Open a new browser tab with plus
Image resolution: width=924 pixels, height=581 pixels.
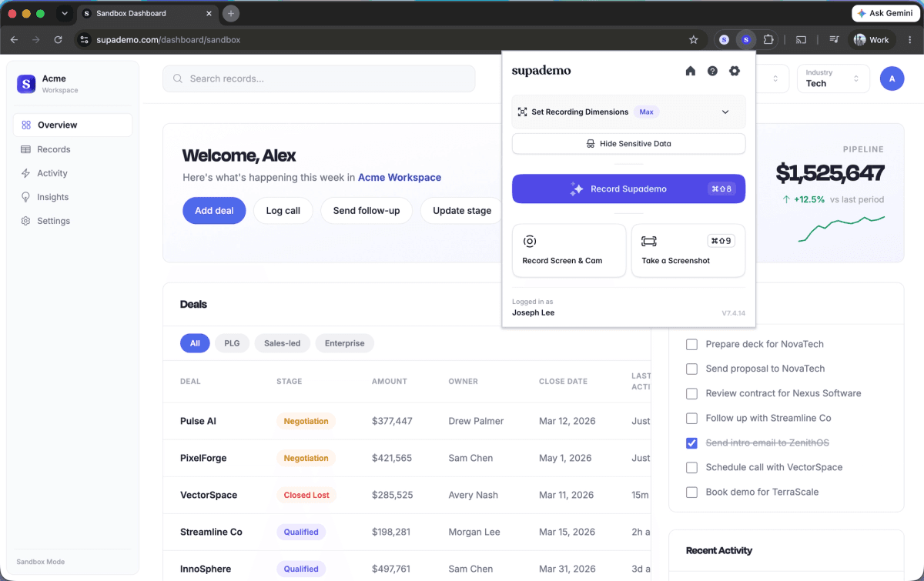click(230, 14)
